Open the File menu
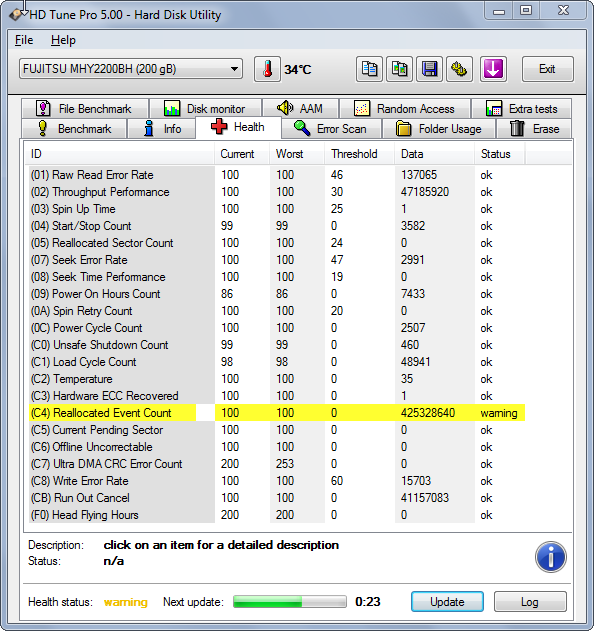594x631 pixels. tap(24, 40)
